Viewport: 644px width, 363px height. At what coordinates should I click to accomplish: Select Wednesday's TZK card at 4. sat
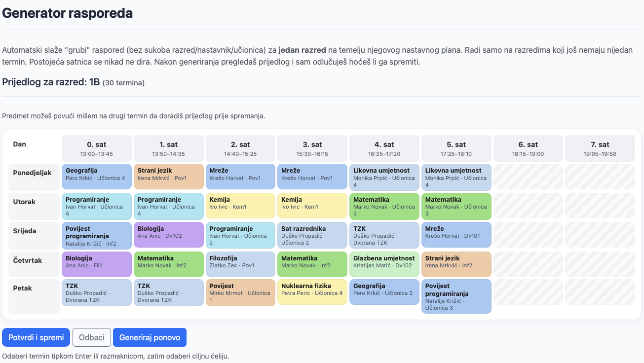click(384, 235)
